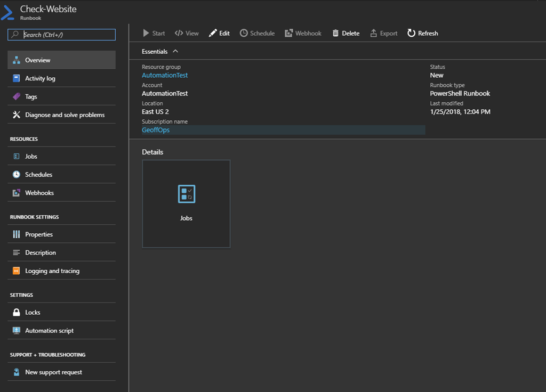Open the Activity log menu item

pos(40,78)
